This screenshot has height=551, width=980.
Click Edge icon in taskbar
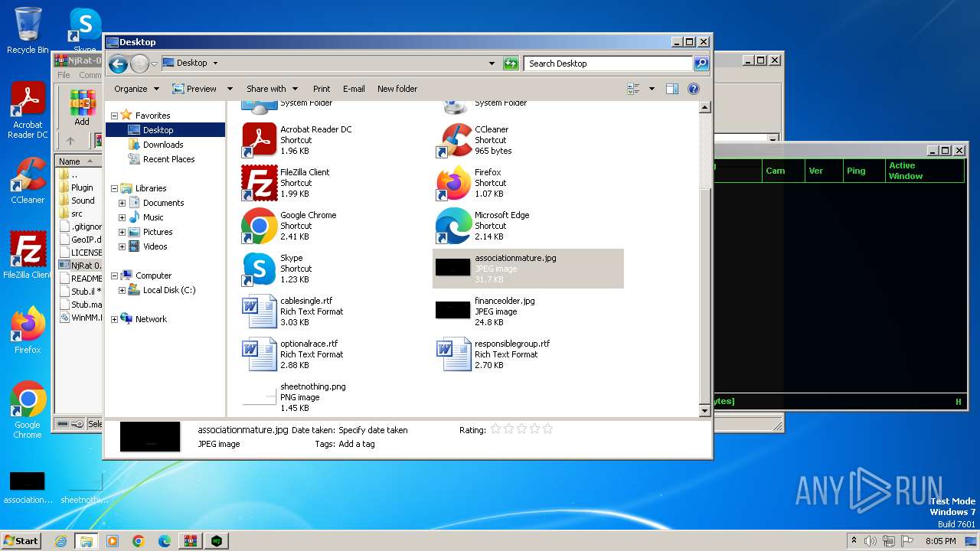(x=164, y=541)
